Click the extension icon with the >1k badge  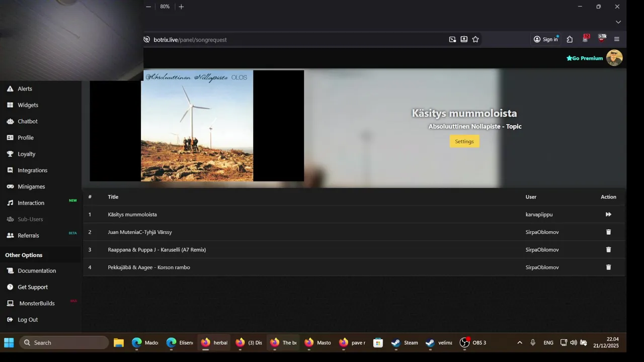(x=602, y=39)
